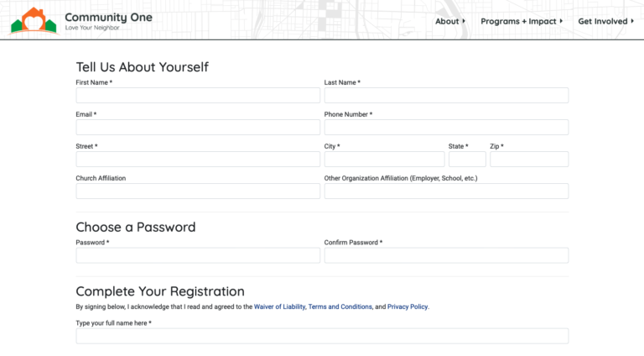Open the About menu
Screen dimensions: 644x356
[x=446, y=21]
